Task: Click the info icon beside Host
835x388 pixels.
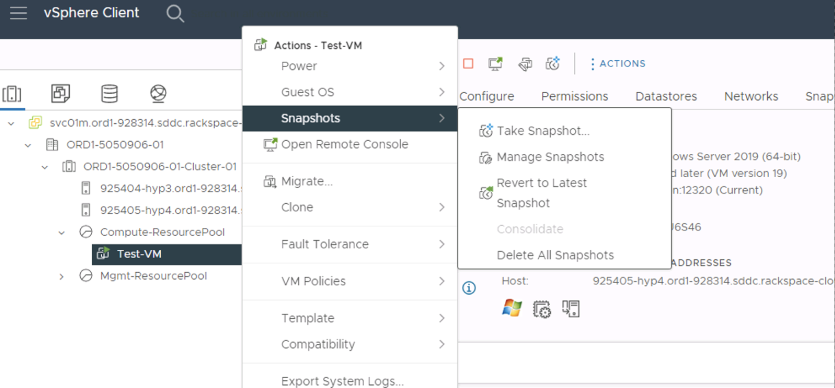Action: coord(469,288)
